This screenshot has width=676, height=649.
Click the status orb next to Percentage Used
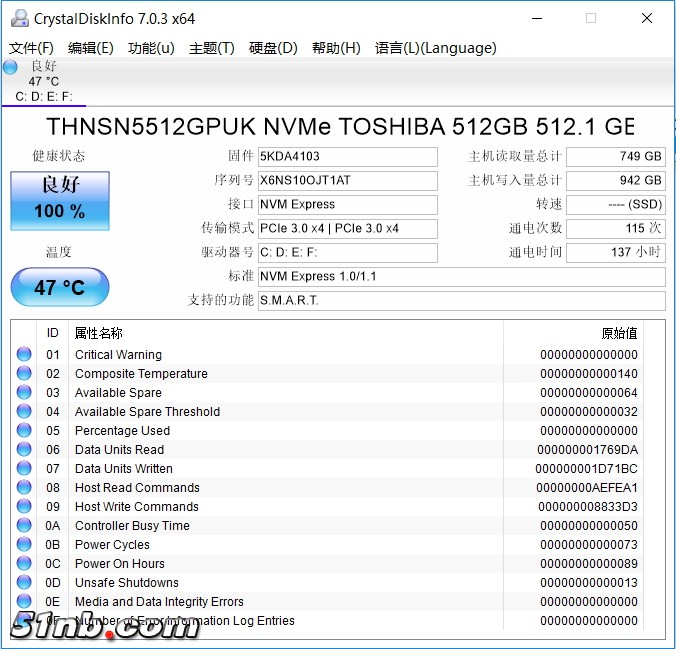(24, 430)
